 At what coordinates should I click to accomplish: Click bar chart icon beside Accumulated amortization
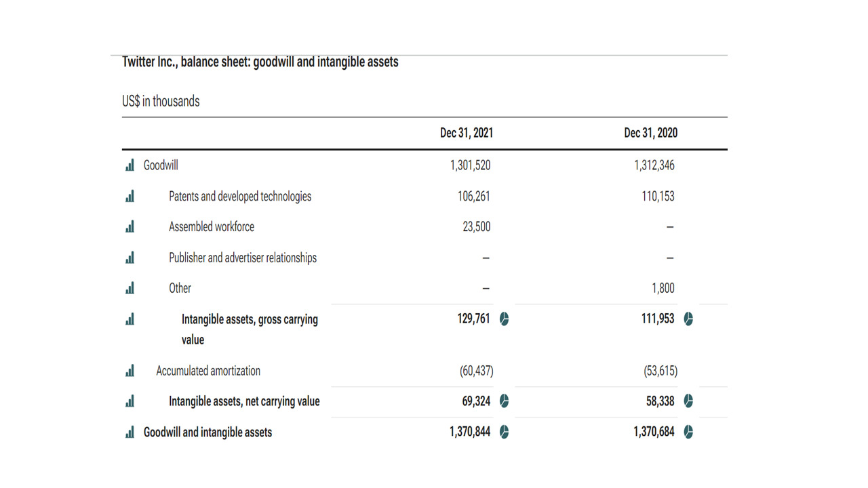click(130, 371)
